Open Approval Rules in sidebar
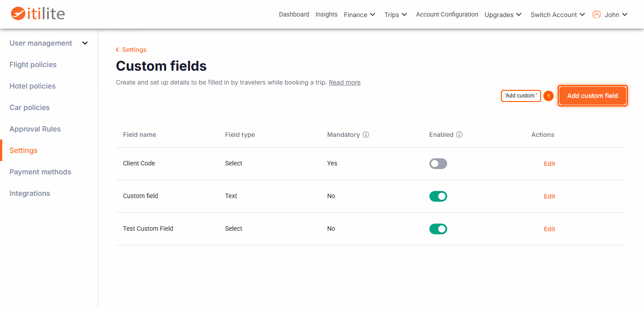Screen dimensions: 644x309 [x=35, y=129]
